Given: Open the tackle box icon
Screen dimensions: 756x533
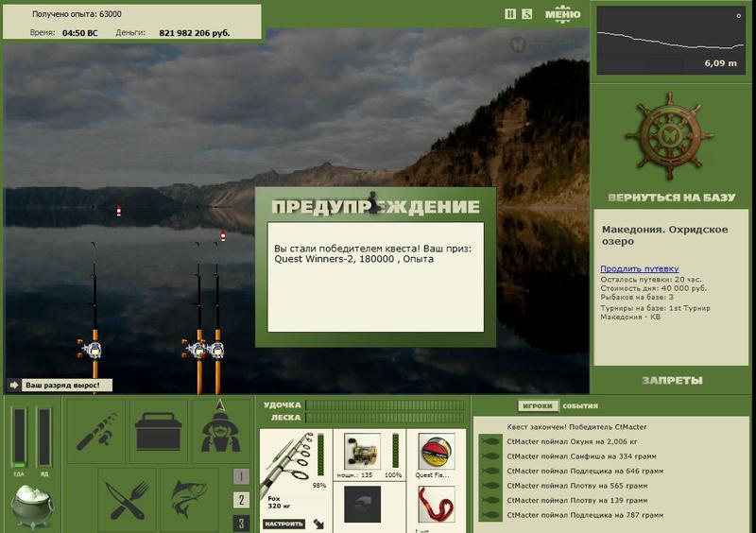Looking at the screenshot, I should tap(158, 430).
